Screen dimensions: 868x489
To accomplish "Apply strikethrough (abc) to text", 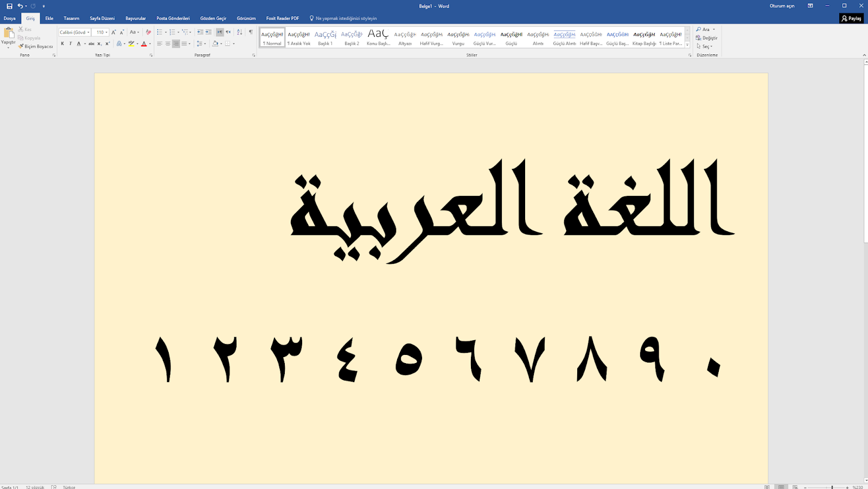I will [92, 43].
